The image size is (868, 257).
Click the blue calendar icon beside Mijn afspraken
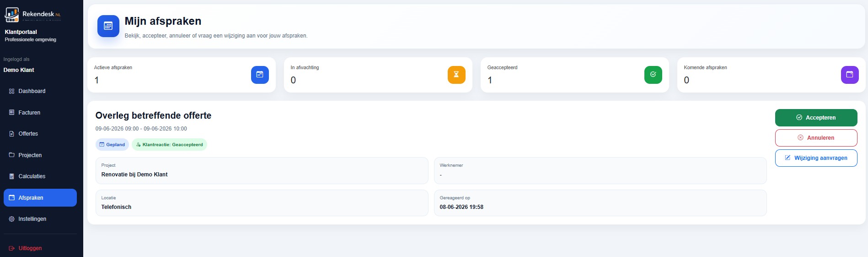click(x=108, y=26)
